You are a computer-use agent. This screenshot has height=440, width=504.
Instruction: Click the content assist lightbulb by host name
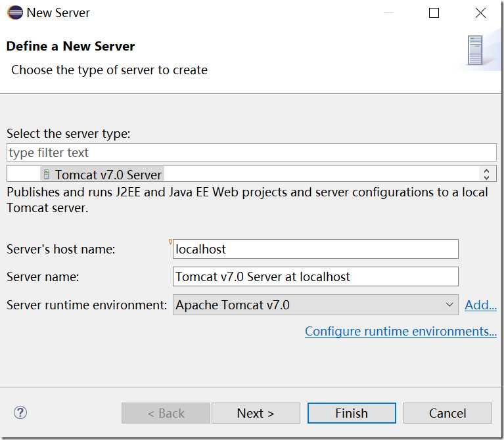pos(170,242)
